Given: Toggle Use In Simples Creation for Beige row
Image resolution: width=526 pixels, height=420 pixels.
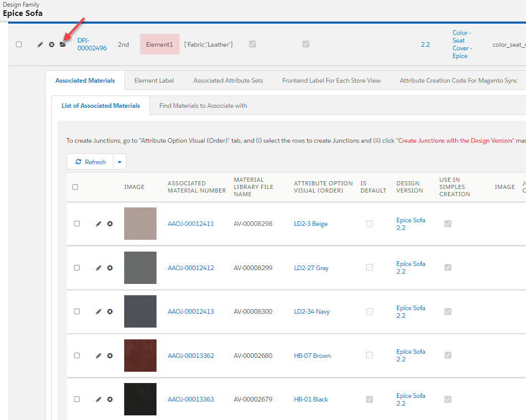Looking at the screenshot, I should tap(448, 223).
